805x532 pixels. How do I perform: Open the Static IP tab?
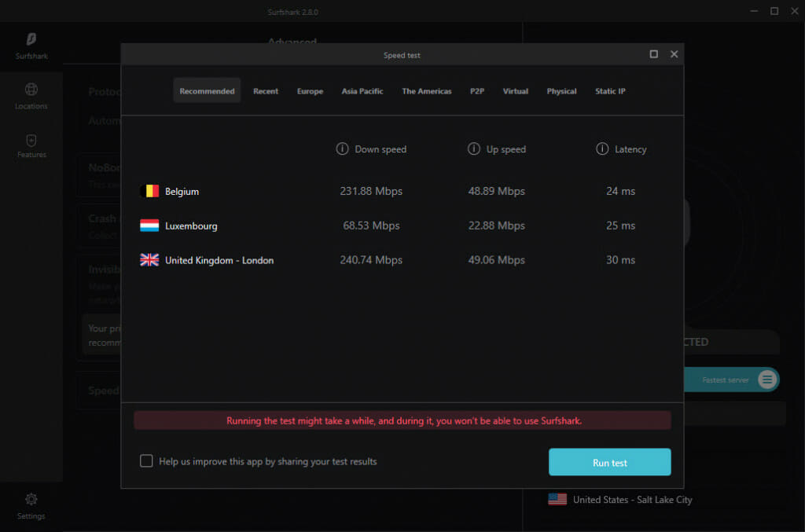pos(610,91)
